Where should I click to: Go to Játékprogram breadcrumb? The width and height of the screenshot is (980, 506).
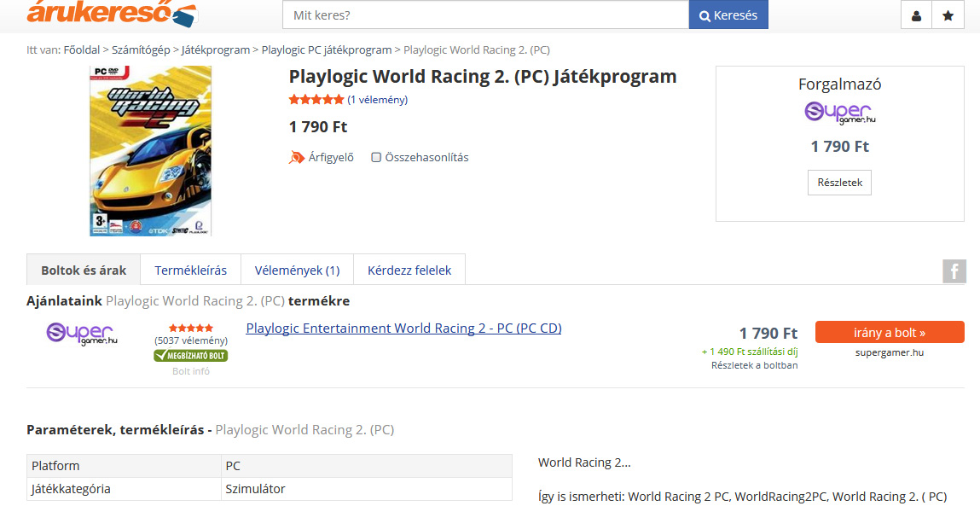pyautogui.click(x=216, y=50)
